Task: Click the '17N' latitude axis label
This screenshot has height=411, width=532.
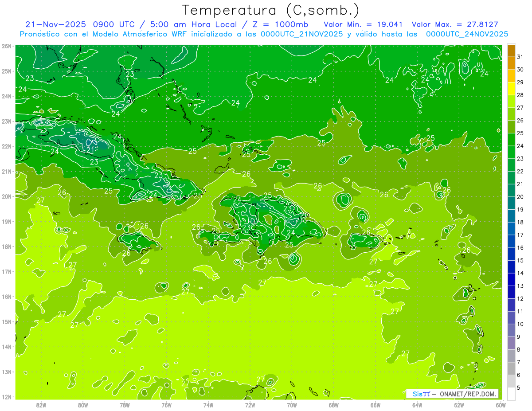Action: [6, 272]
